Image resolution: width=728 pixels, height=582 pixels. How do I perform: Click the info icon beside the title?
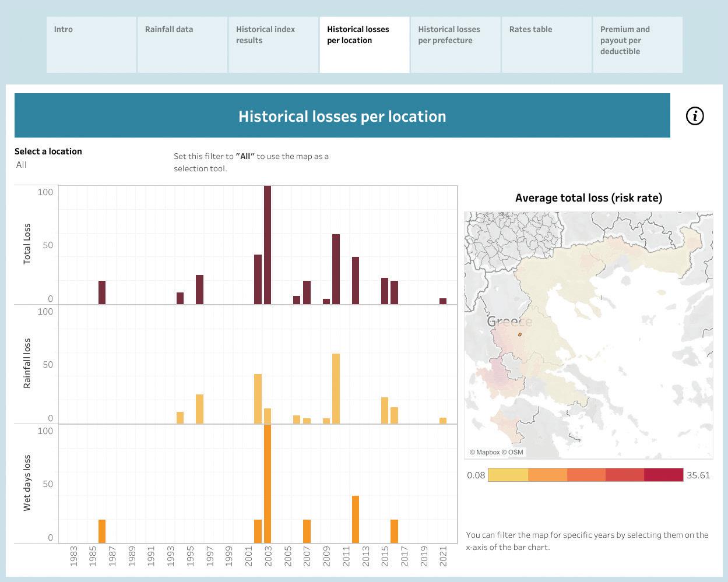tap(695, 116)
